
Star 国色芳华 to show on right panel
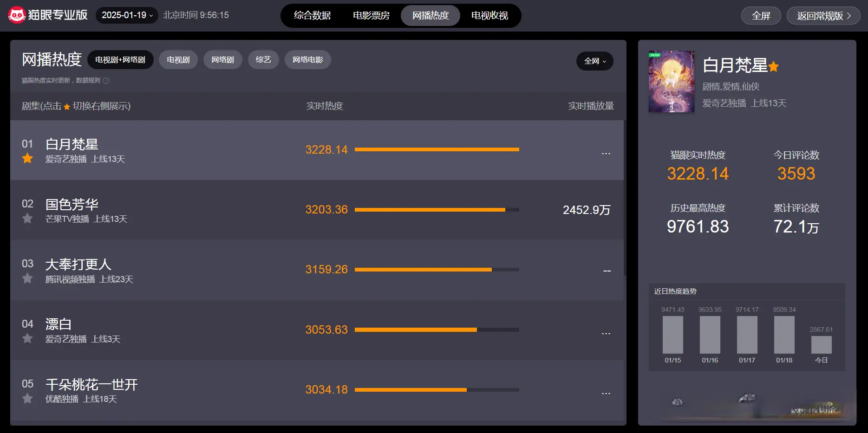coord(27,218)
